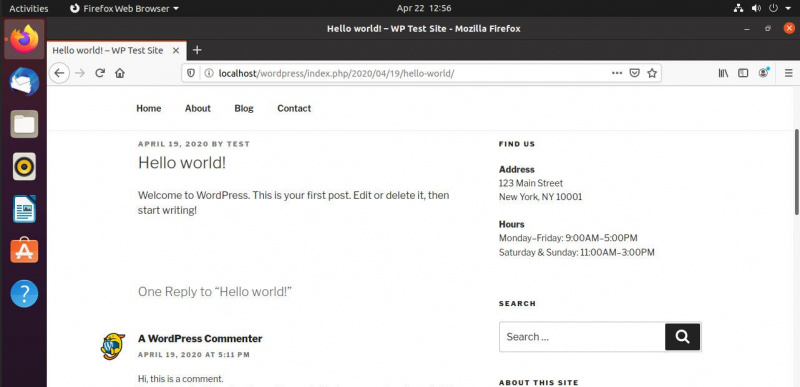
Task: Click the New York, NY 10001 text
Action: pyautogui.click(x=540, y=197)
